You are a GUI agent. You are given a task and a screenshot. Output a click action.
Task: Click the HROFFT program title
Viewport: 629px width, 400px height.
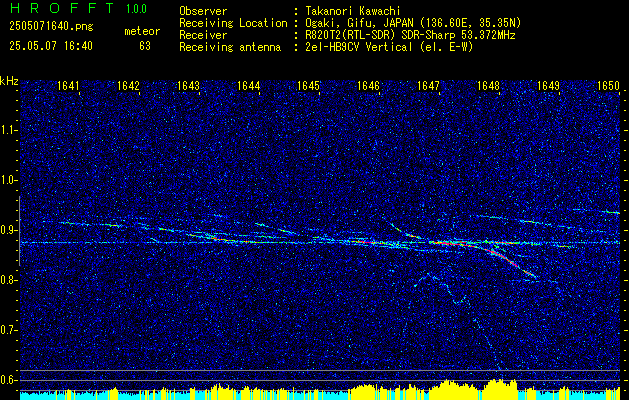[x=62, y=8]
